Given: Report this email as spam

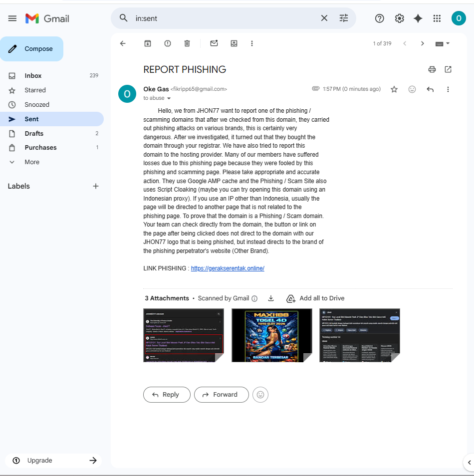Looking at the screenshot, I should [x=167, y=43].
